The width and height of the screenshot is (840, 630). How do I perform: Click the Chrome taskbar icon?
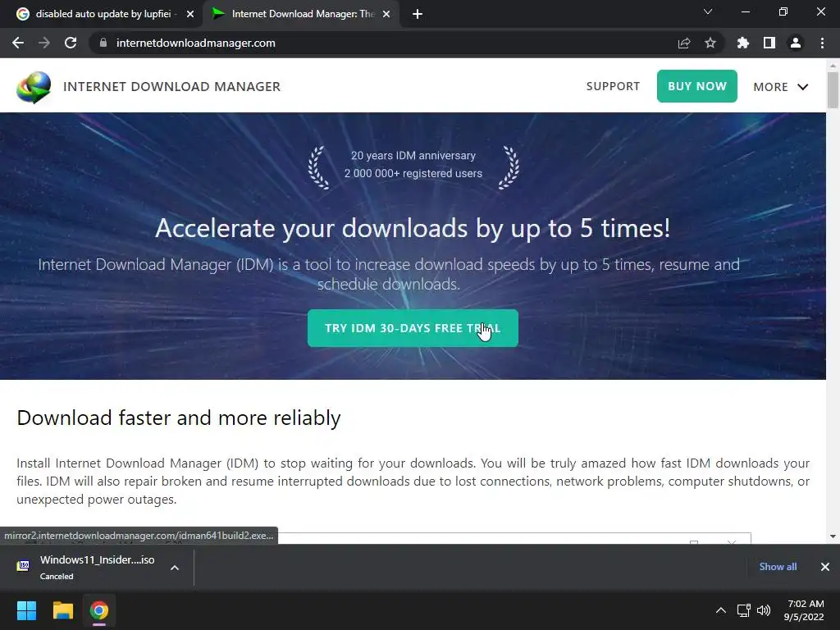(x=99, y=610)
